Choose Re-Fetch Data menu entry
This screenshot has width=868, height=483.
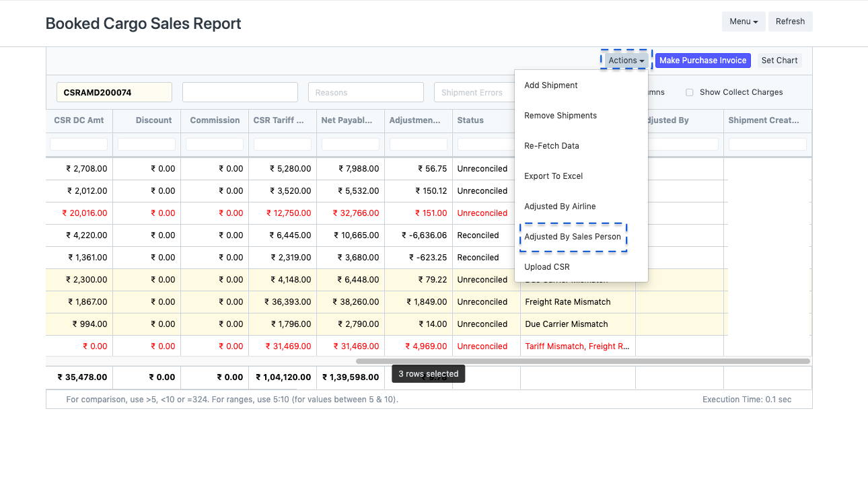[552, 146]
